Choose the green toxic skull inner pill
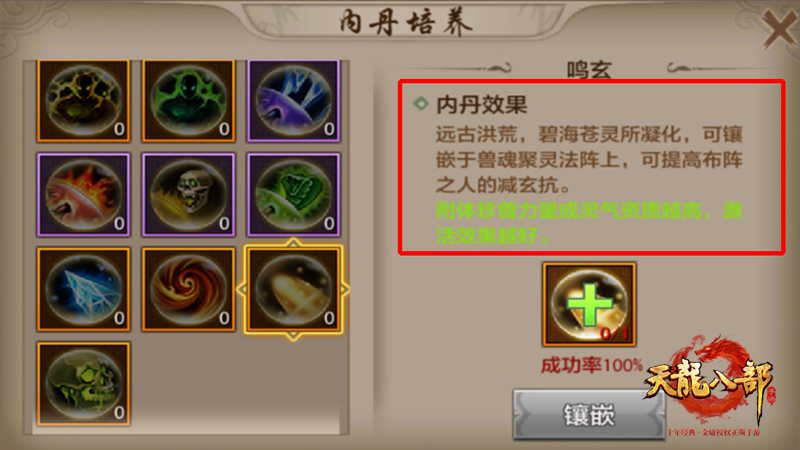The width and height of the screenshot is (800, 450). [x=84, y=384]
